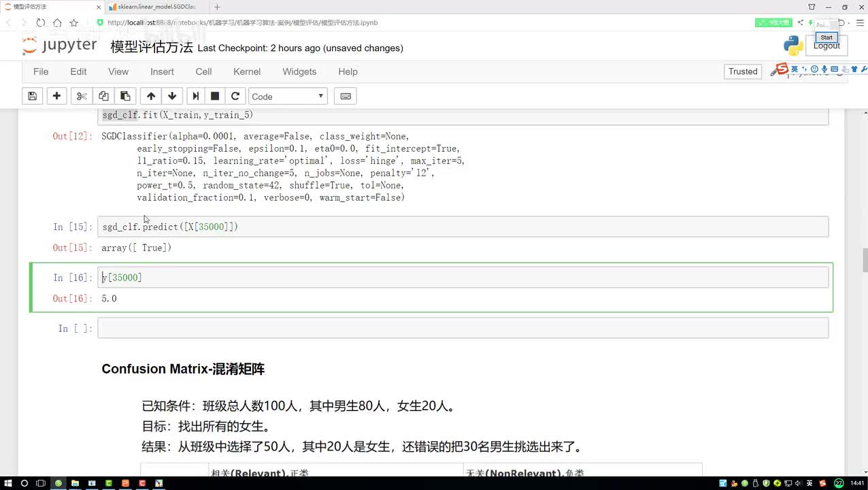
Task: Click the empty In [ ] cell
Action: (463, 328)
